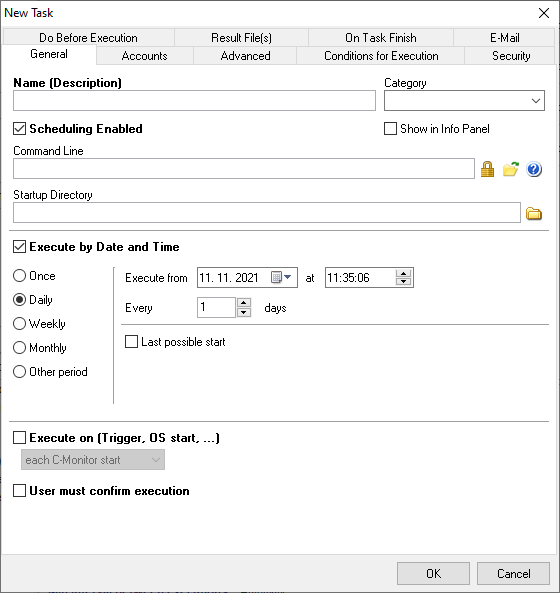Click the blue help question mark icon
This screenshot has height=593, width=560.
534,169
